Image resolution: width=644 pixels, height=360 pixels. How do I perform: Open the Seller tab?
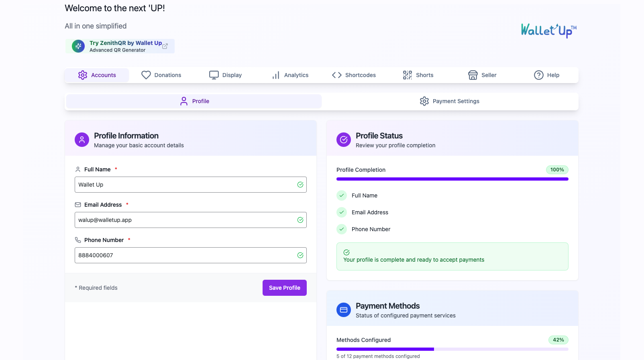coord(482,75)
